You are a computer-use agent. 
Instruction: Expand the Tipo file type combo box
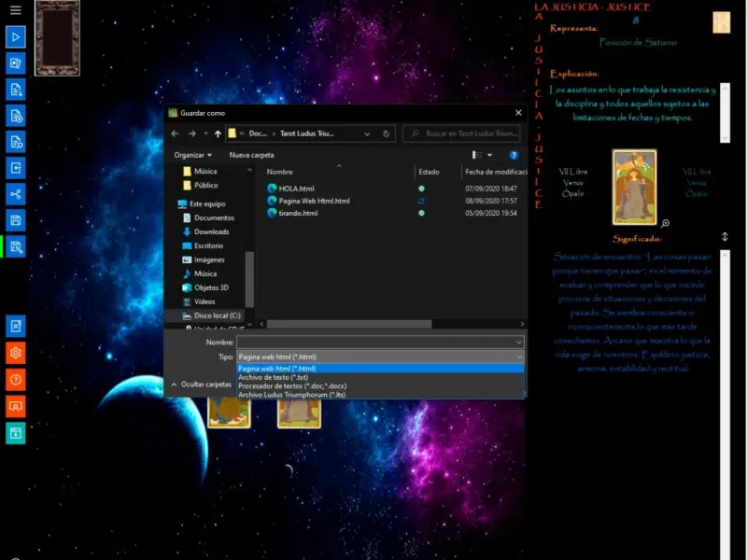coord(380,357)
